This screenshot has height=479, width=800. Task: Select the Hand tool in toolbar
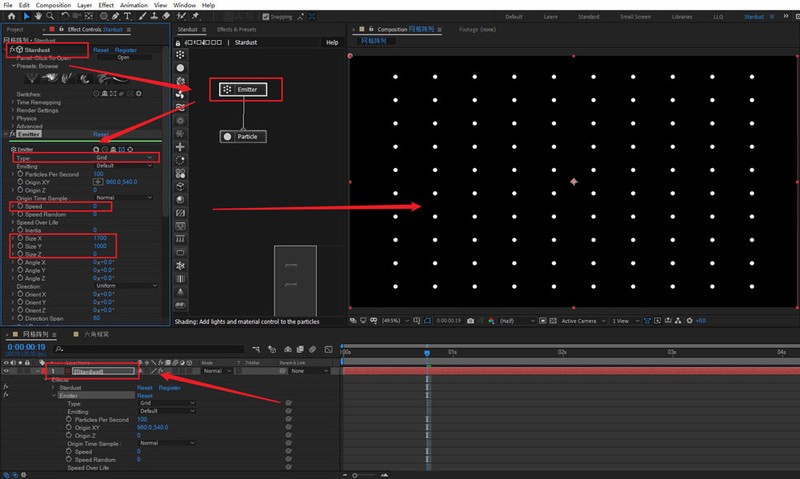pyautogui.click(x=37, y=17)
